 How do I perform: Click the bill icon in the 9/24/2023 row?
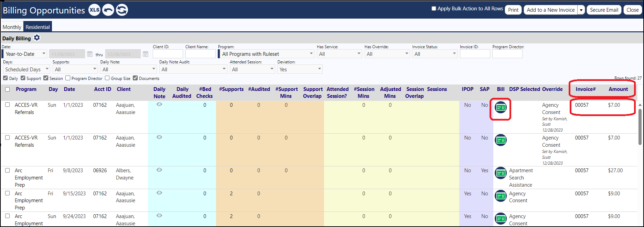[x=501, y=219]
